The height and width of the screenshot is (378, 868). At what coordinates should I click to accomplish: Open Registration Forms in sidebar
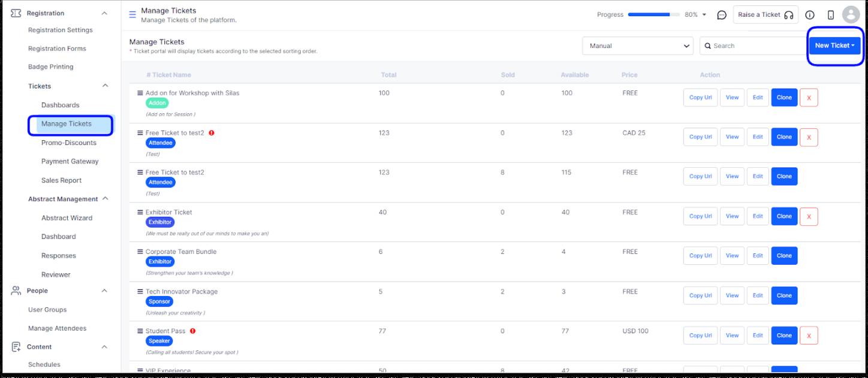(57, 49)
